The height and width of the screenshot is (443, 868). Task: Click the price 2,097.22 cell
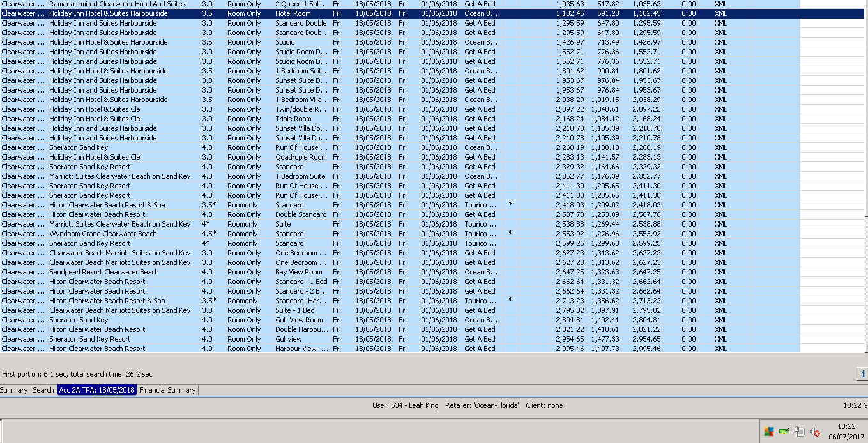point(570,109)
